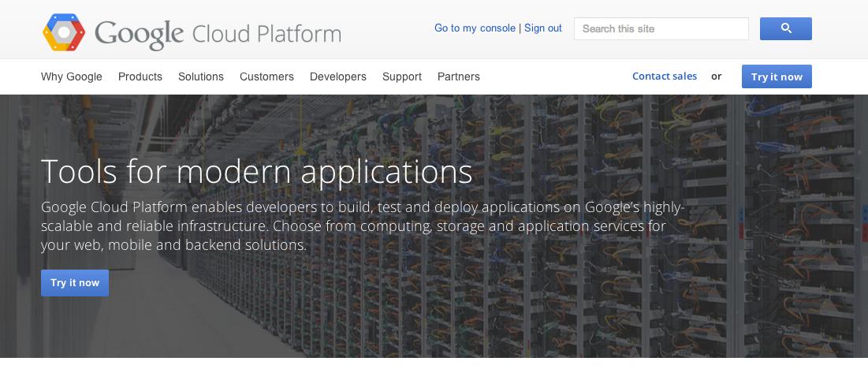Open the Partners menu item
The width and height of the screenshot is (868, 391).
coord(458,77)
